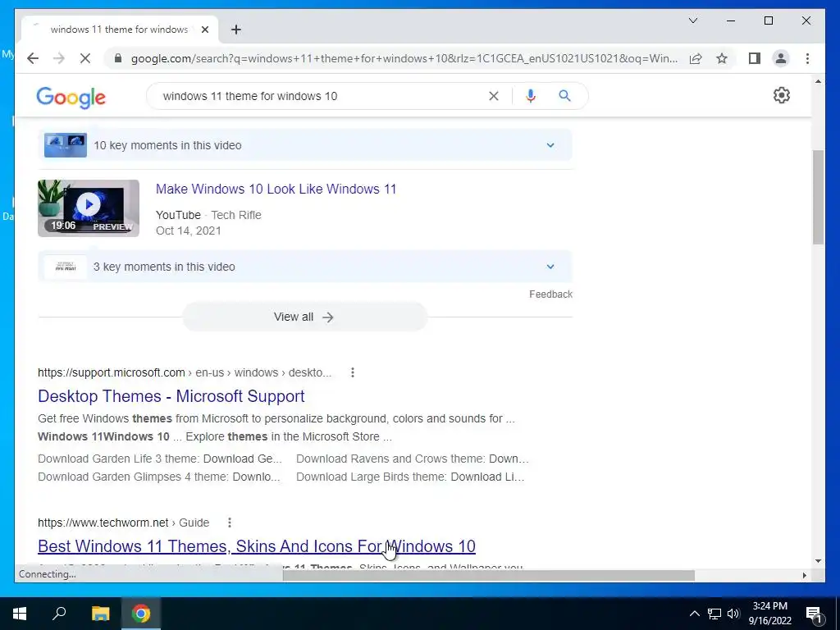
Task: Go back to the previous page
Action: coord(33,58)
